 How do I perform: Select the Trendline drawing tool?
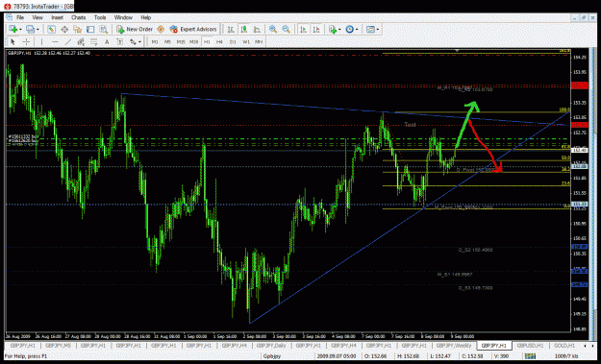(x=68, y=41)
